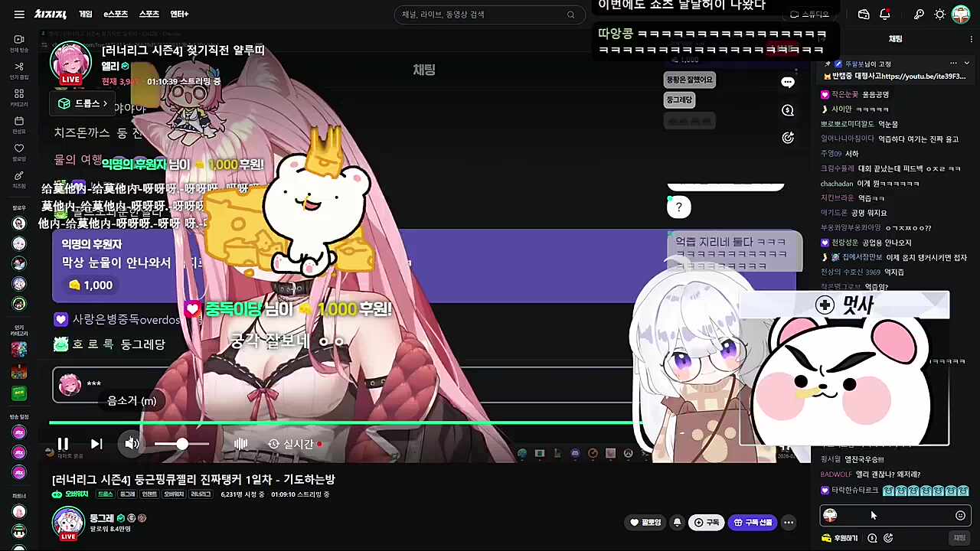Click the search magnifier icon
The width and height of the screenshot is (980, 551).
570,14
